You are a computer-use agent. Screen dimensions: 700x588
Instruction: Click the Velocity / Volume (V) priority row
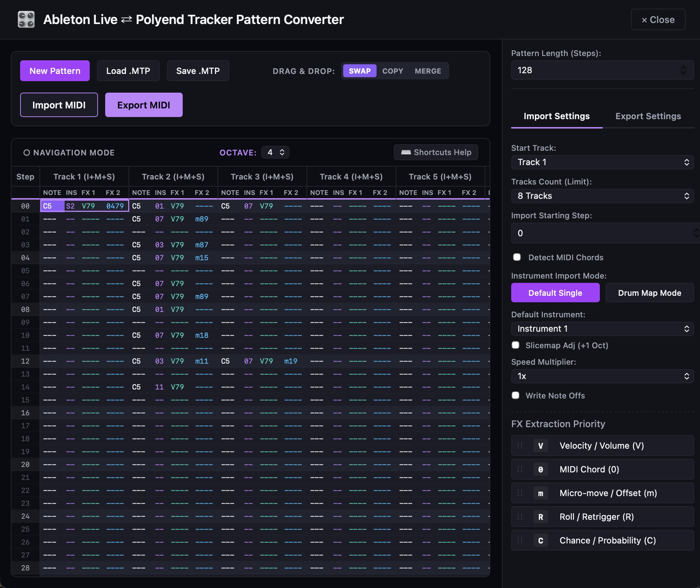(602, 445)
